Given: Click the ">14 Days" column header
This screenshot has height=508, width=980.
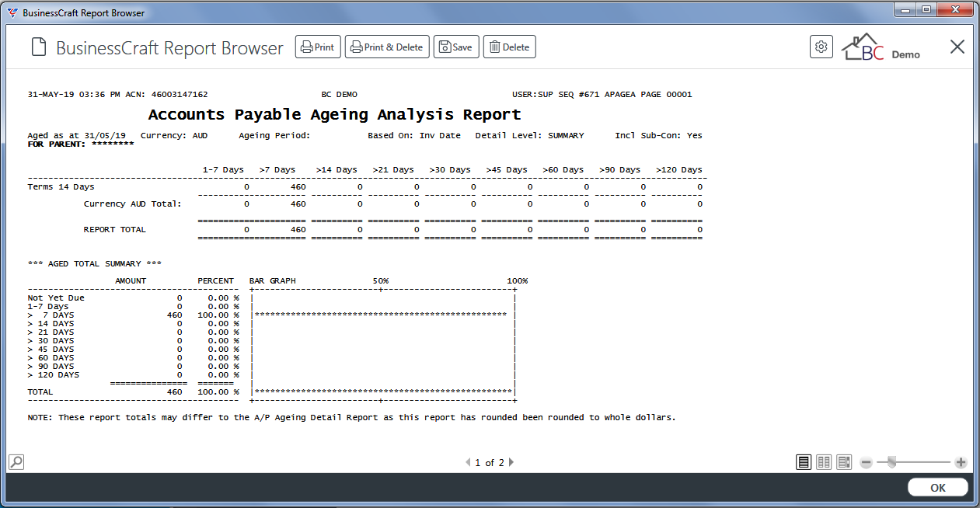Looking at the screenshot, I should (337, 170).
